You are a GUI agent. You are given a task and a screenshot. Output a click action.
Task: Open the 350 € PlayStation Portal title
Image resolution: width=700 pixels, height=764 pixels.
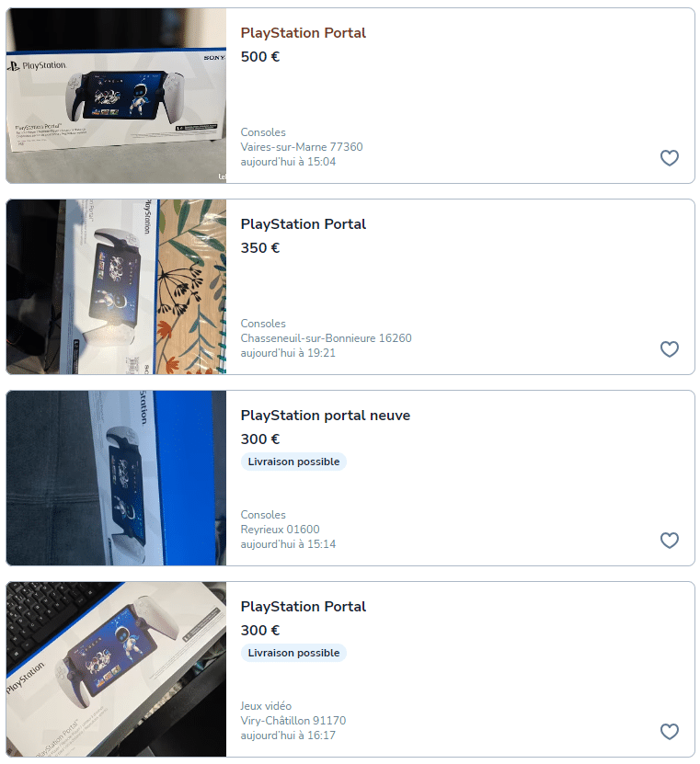coord(303,224)
